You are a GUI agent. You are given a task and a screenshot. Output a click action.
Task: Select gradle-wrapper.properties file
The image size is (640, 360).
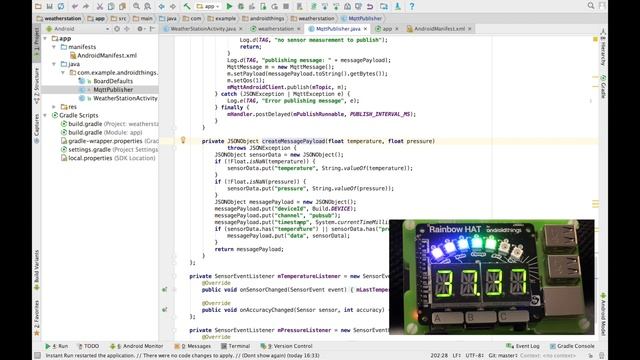click(x=109, y=141)
